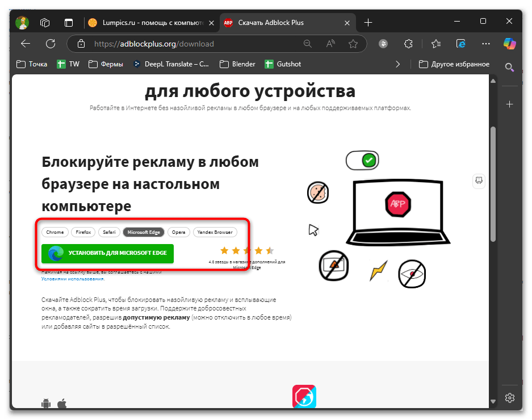
Task: Select the Opera browser option
Action: [x=178, y=232]
